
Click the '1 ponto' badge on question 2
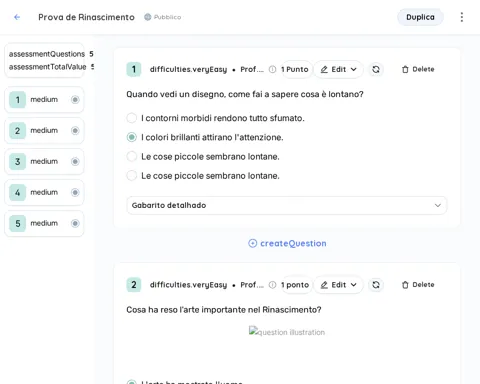pyautogui.click(x=295, y=285)
